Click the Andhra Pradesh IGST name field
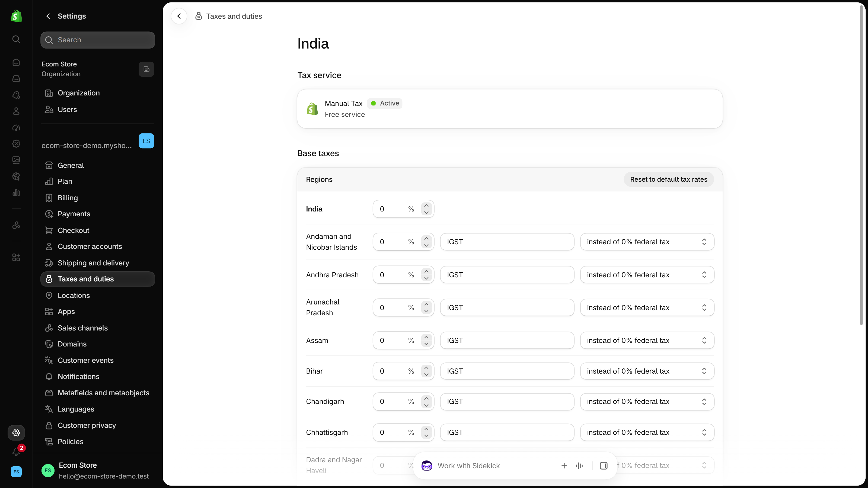Viewport: 868px width, 488px height. tap(507, 275)
